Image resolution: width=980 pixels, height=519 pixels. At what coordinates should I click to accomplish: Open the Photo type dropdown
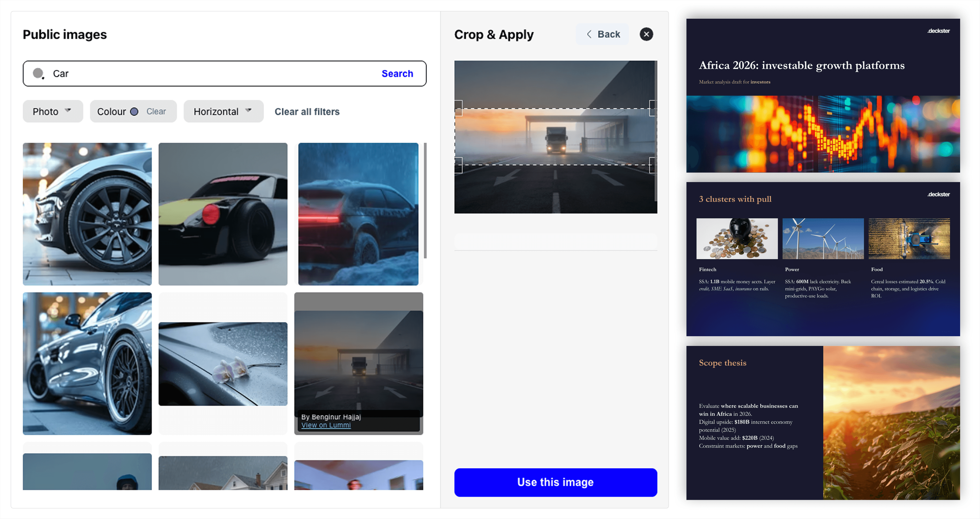(53, 111)
